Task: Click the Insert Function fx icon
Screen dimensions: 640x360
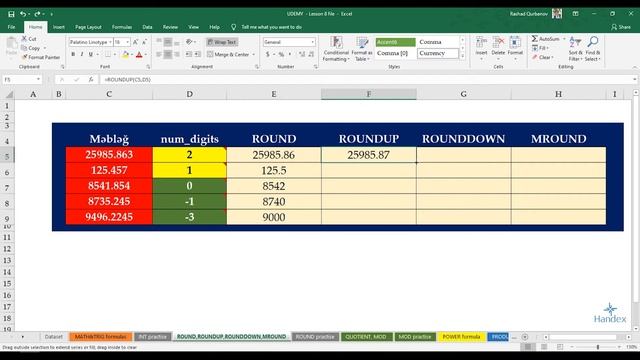Action: coord(91,80)
